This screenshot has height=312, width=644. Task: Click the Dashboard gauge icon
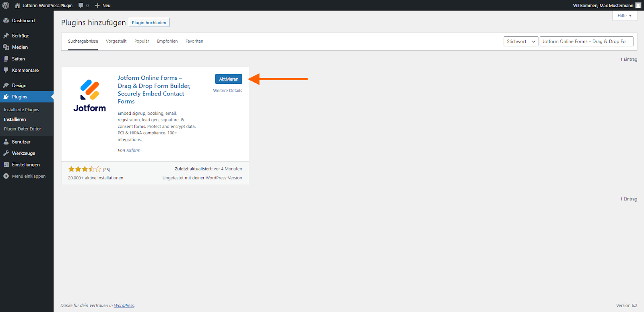coord(6,21)
